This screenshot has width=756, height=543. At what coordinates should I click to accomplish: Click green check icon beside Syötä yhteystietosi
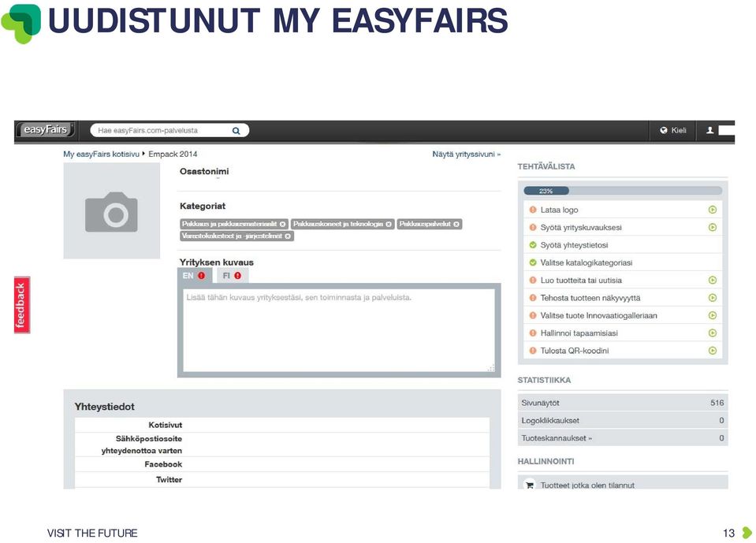pyautogui.click(x=533, y=245)
